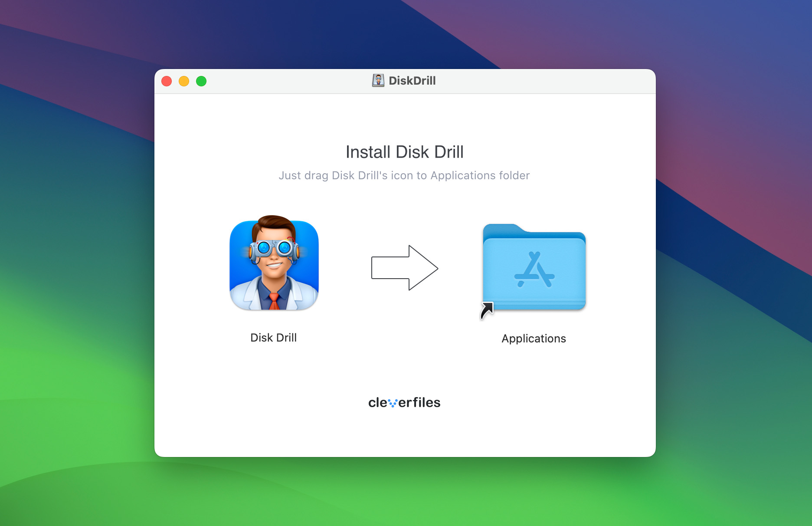Click the red close traffic light button

coord(166,81)
